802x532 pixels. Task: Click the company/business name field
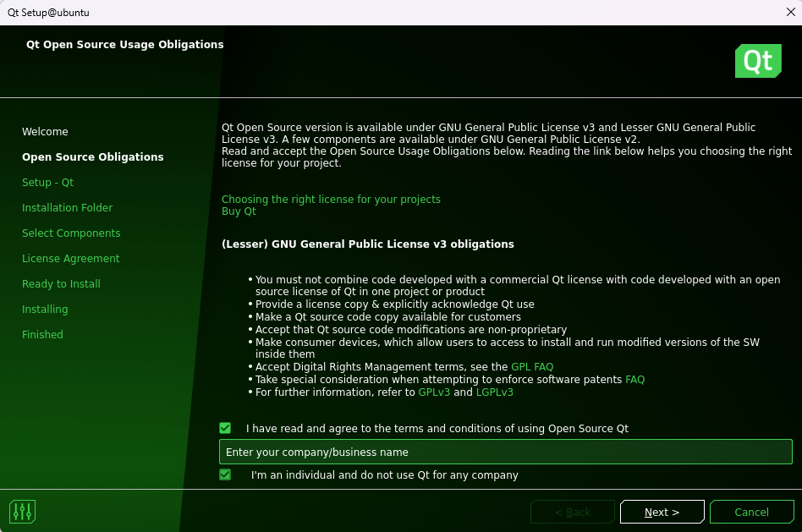(x=505, y=452)
